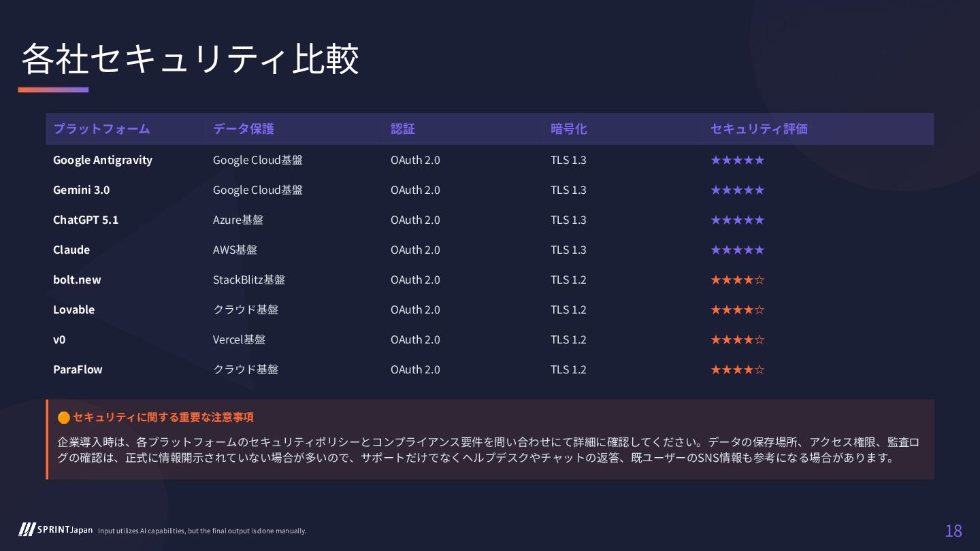Image resolution: width=980 pixels, height=551 pixels.
Task: Click TLS 1.2 in the ParaFlow row
Action: tap(568, 369)
